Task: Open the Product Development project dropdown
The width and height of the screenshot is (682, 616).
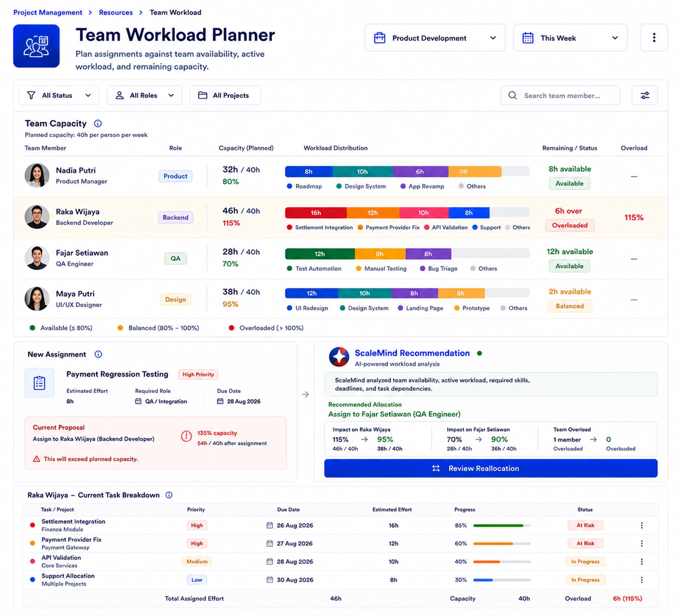Action: click(x=435, y=38)
